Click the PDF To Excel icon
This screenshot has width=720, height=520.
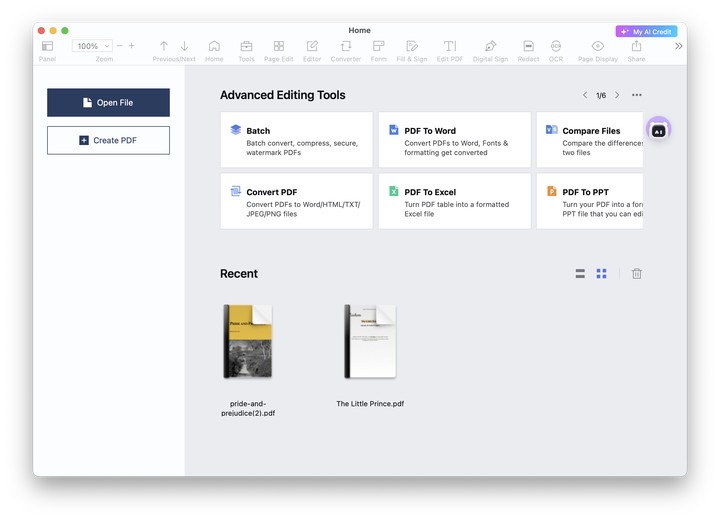(394, 191)
